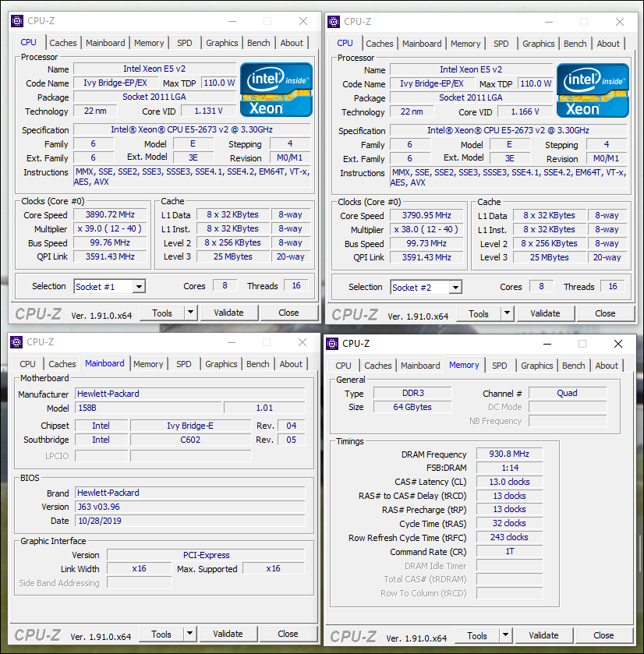
Task: Switch to the Caches tab in the Socket #1 window
Action: tap(63, 43)
